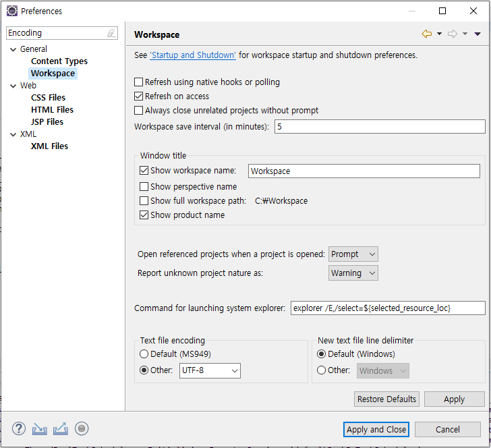Select HTML Files preference page

point(53,110)
